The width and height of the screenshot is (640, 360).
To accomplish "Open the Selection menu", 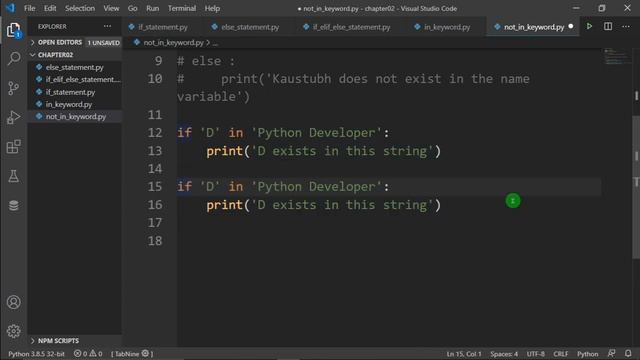I will click(x=80, y=8).
